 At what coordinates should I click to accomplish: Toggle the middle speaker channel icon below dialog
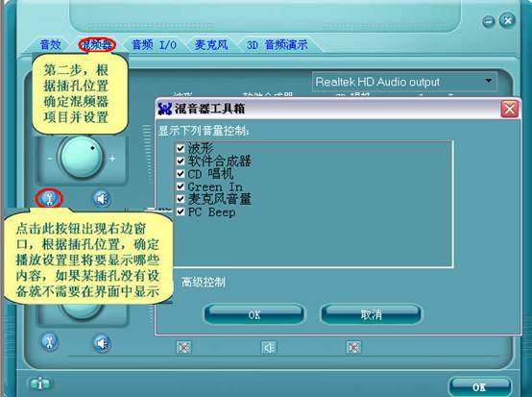click(268, 347)
